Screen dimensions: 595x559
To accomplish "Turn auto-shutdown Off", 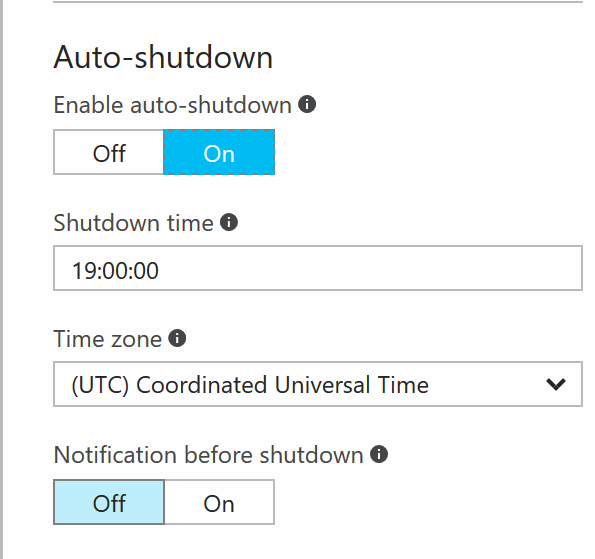I will coord(109,152).
